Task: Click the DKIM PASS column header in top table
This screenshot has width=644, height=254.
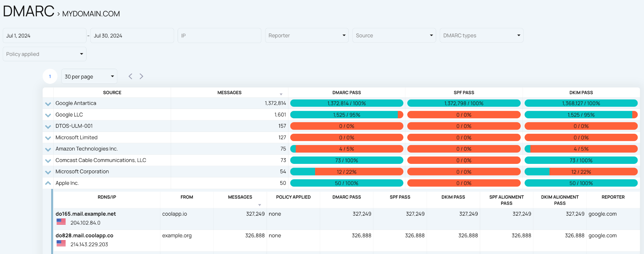Action: [581, 93]
